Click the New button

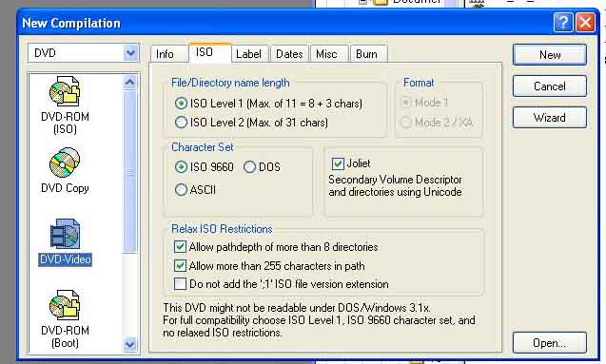550,55
